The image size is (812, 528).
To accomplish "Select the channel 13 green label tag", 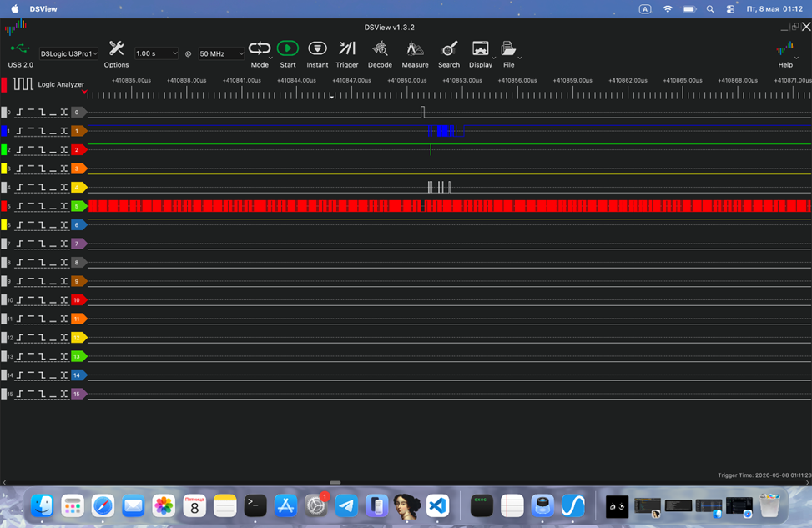I will pyautogui.click(x=78, y=356).
